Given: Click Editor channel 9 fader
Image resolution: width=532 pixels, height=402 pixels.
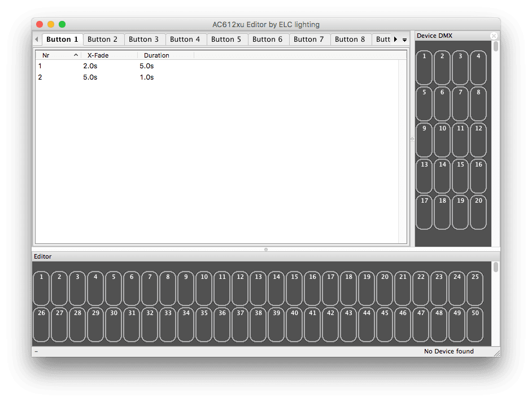Looking at the screenshot, I should pyautogui.click(x=186, y=289).
